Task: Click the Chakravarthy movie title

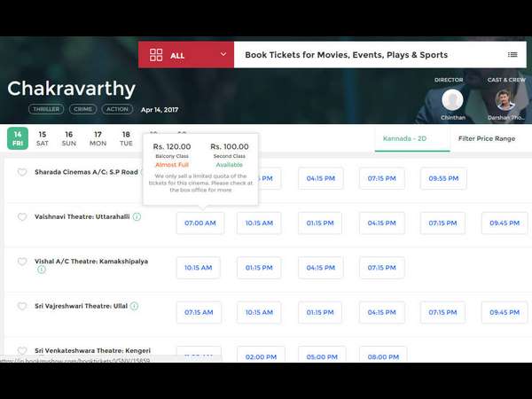Action: click(x=71, y=89)
